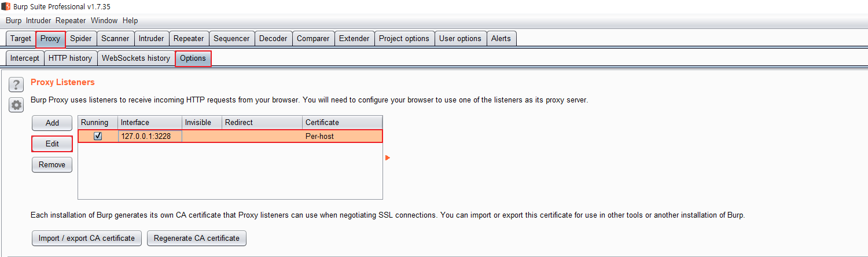Open the Alerts tab
Image resolution: width=868 pixels, height=257 pixels.
pos(501,39)
